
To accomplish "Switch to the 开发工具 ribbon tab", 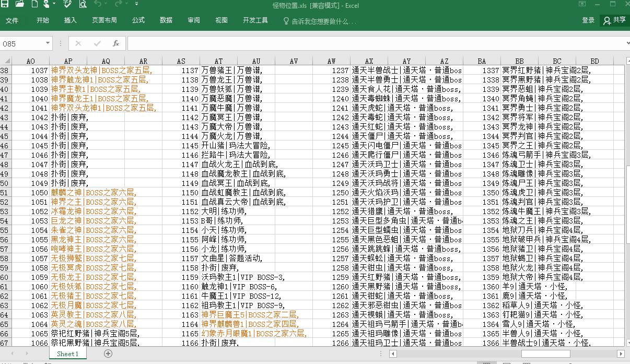I will tap(255, 20).
